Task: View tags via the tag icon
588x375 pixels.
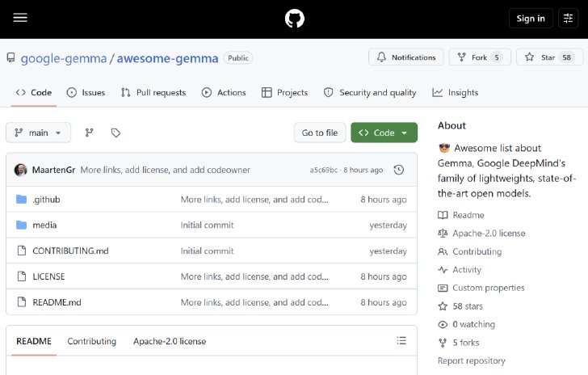Action: pyautogui.click(x=115, y=133)
